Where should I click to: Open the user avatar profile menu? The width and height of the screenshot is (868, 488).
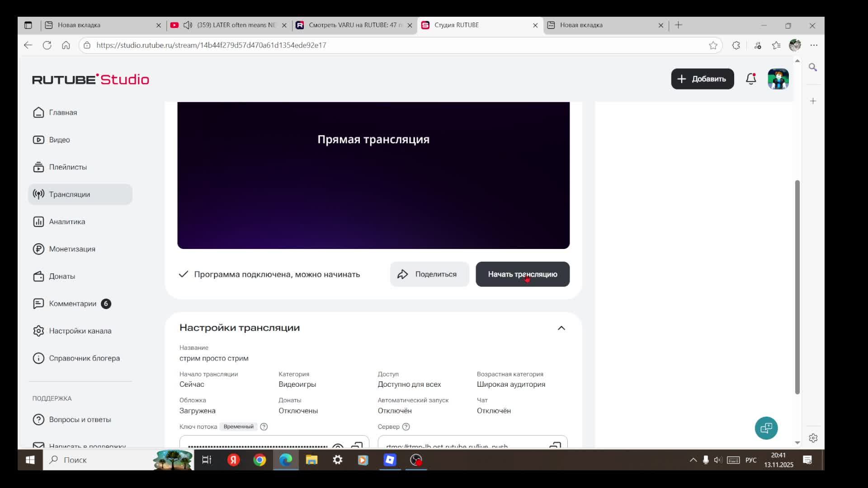coord(778,79)
